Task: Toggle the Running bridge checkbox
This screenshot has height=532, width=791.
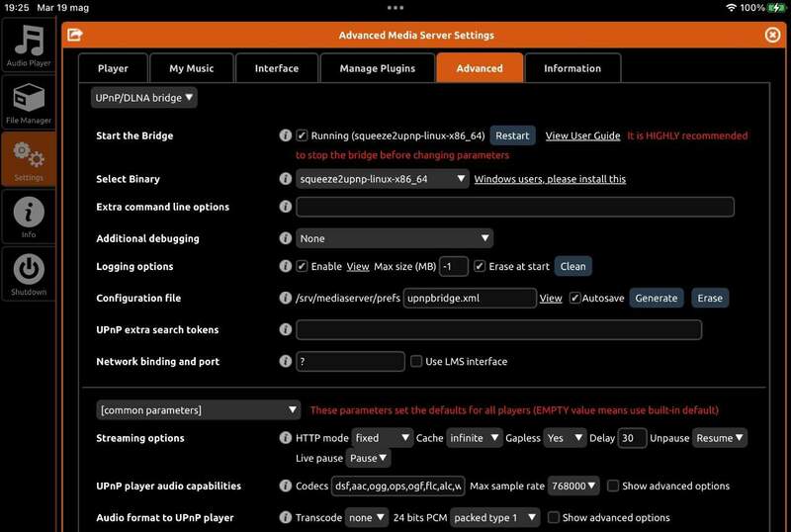Action: (302, 135)
